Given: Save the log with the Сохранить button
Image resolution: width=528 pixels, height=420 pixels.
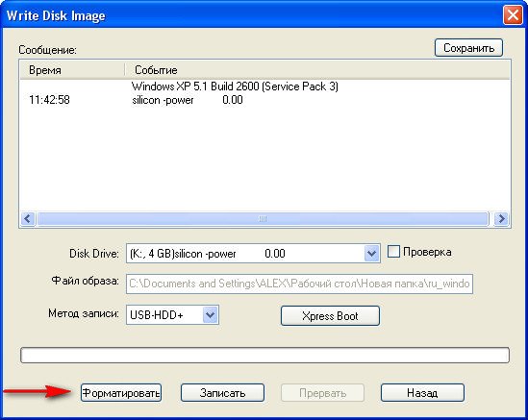Looking at the screenshot, I should [x=468, y=48].
